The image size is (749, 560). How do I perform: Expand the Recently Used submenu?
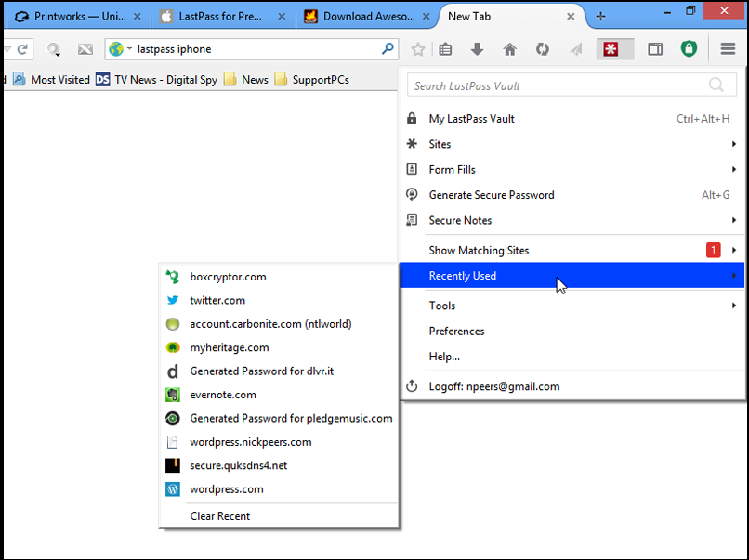572,276
